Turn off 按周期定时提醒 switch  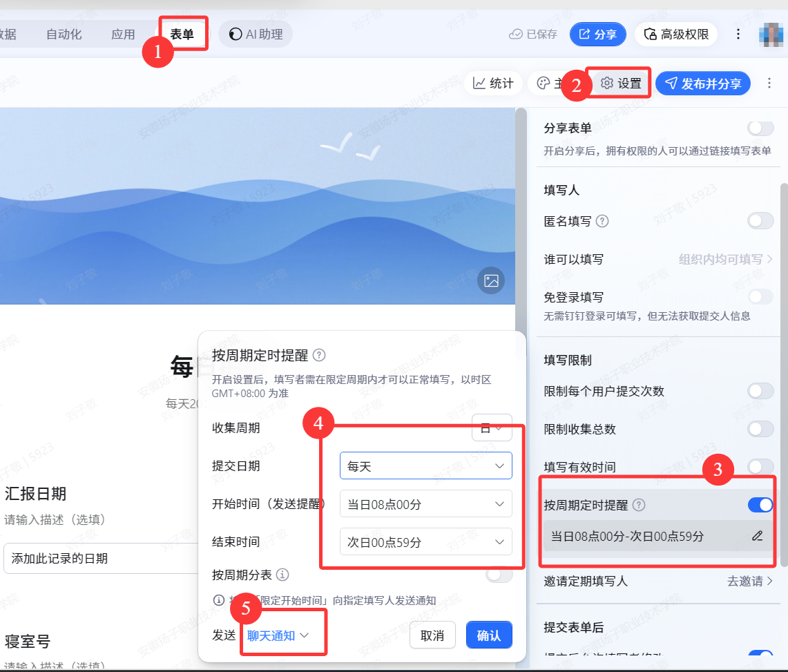click(x=760, y=505)
